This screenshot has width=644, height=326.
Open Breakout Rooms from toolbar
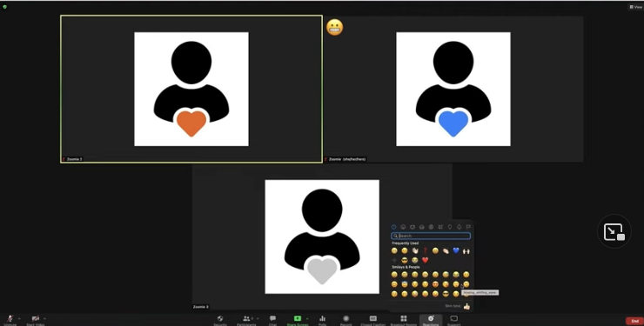point(404,320)
